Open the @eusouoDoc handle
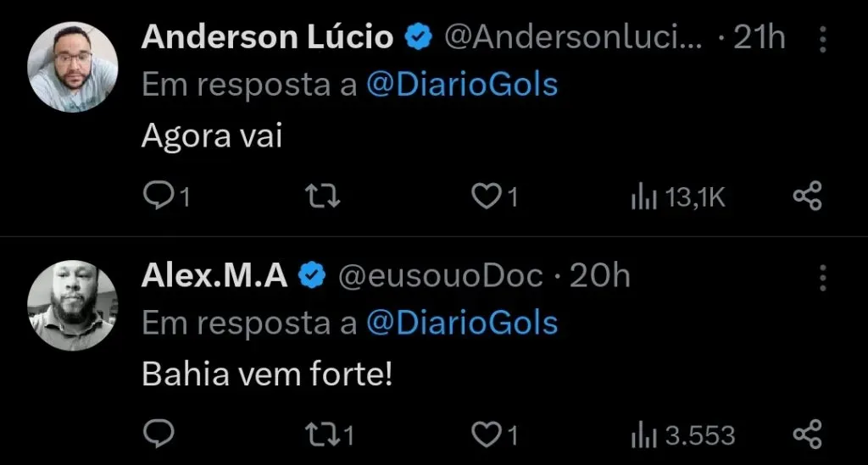This screenshot has height=465, width=868. pyautogui.click(x=440, y=276)
